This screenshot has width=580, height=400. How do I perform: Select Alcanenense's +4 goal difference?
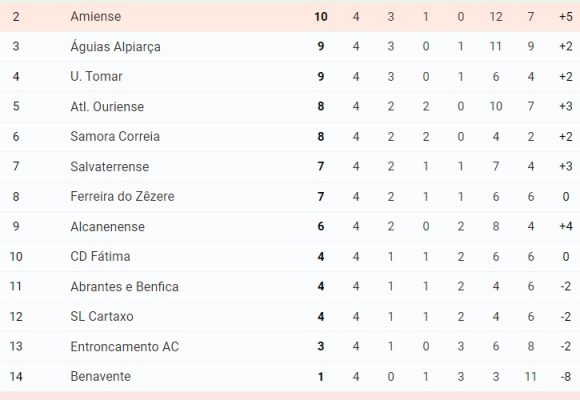coord(566,226)
